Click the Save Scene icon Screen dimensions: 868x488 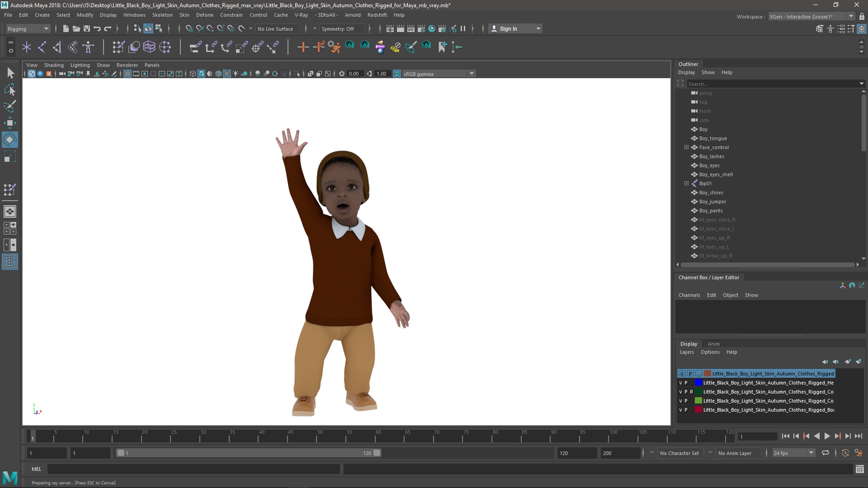pos(86,28)
